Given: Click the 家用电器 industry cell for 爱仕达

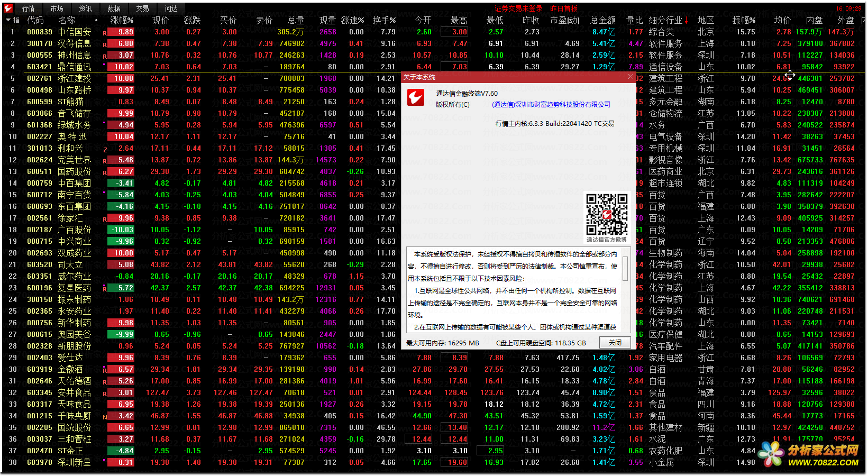Looking at the screenshot, I should click(665, 358).
